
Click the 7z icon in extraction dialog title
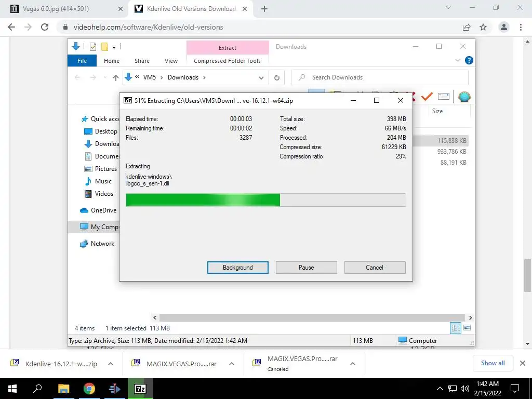[128, 100]
